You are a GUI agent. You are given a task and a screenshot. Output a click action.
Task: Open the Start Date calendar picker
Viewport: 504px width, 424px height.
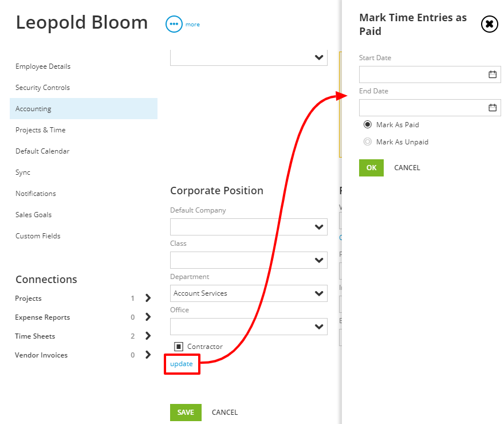[x=493, y=74]
